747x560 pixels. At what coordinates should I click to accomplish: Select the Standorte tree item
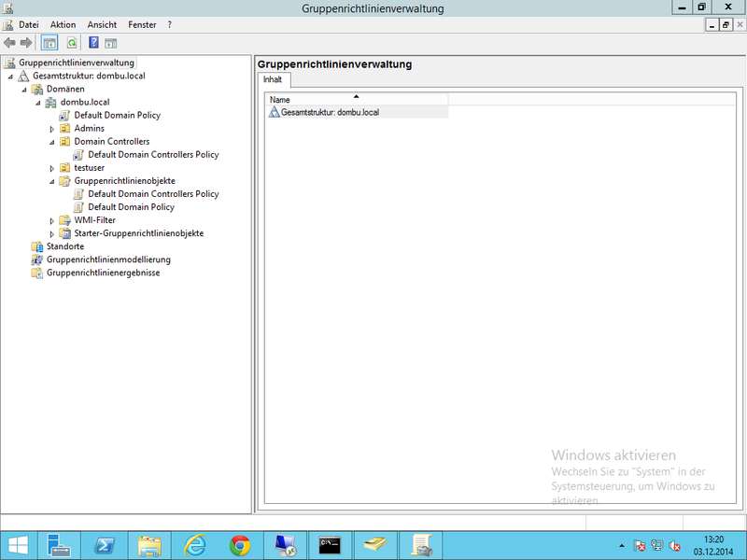(65, 246)
